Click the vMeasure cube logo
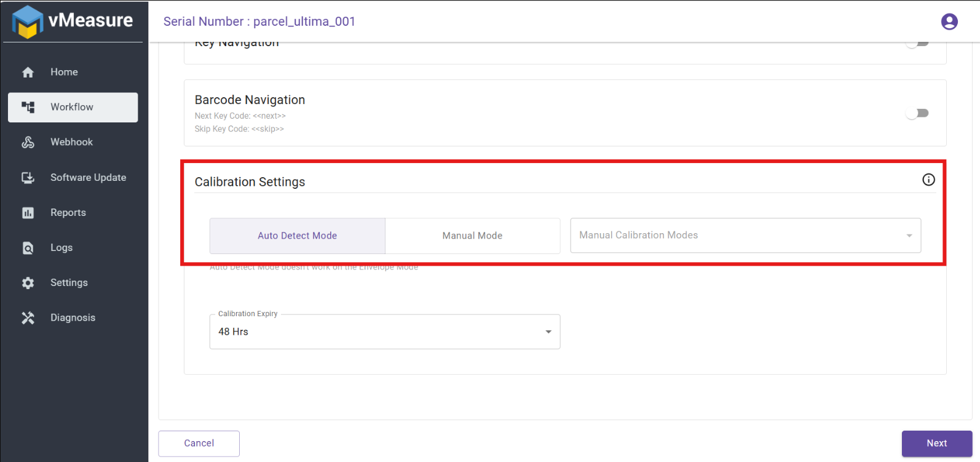Viewport: 980px width, 462px height. point(28,22)
